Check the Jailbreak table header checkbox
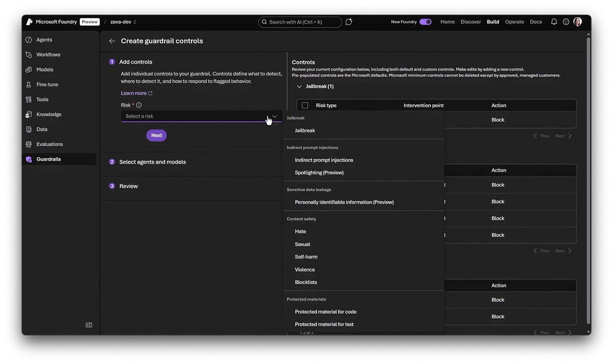The height and width of the screenshot is (364, 613). tap(305, 105)
